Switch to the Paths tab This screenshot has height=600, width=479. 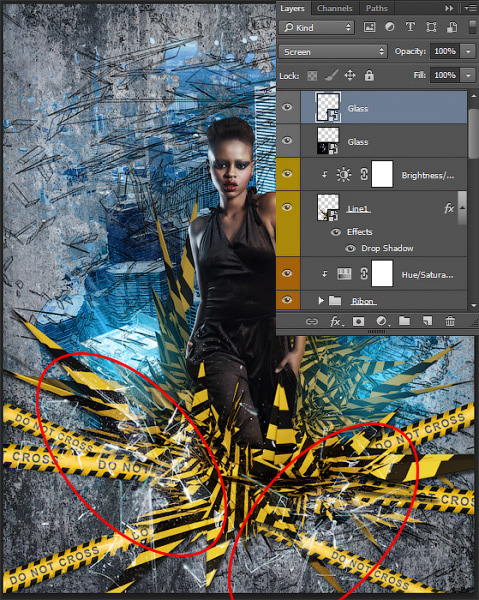pyautogui.click(x=376, y=8)
